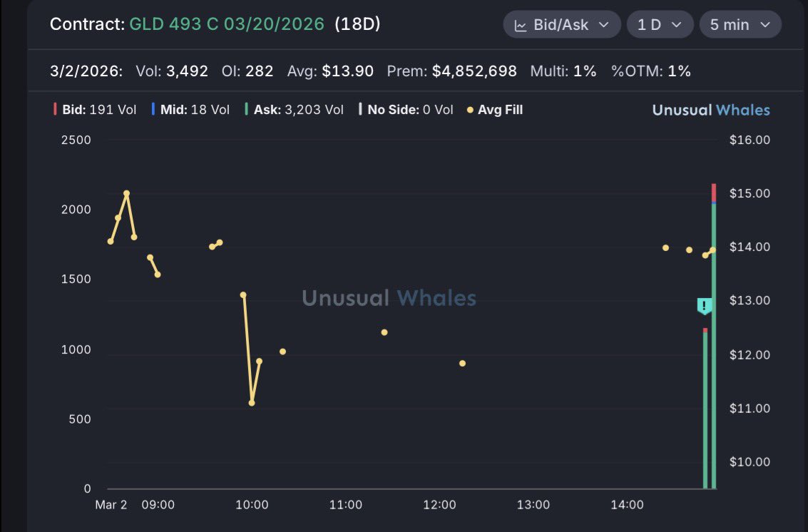The width and height of the screenshot is (808, 532).
Task: Click the red bid segment atop tallest bar
Action: click(x=714, y=193)
